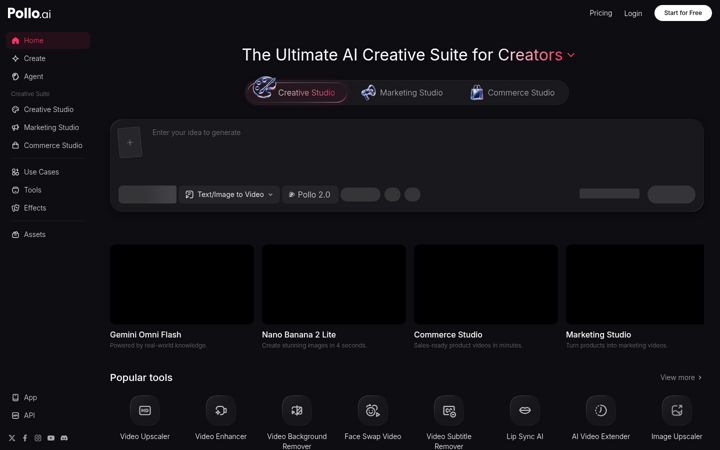Select the AI Video Extender icon

pos(601,410)
